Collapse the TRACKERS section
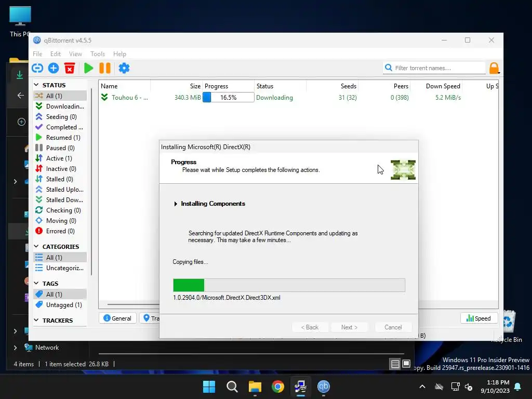532x399 pixels. pyautogui.click(x=36, y=320)
